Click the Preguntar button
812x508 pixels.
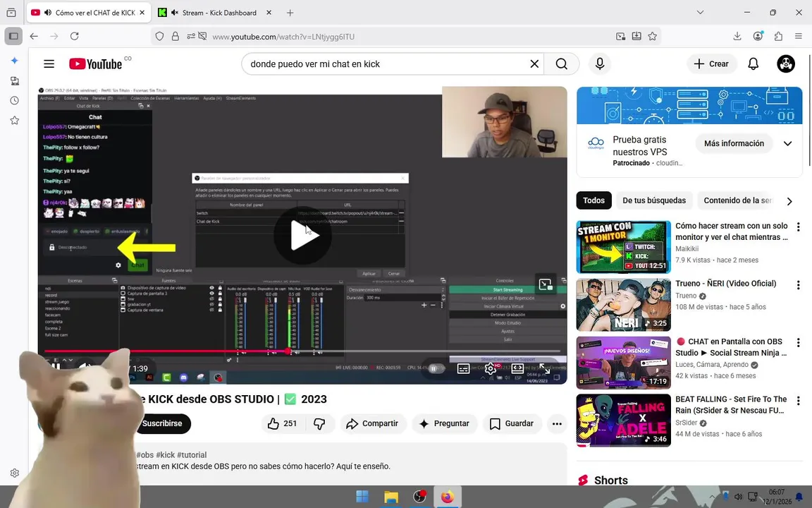(444, 423)
